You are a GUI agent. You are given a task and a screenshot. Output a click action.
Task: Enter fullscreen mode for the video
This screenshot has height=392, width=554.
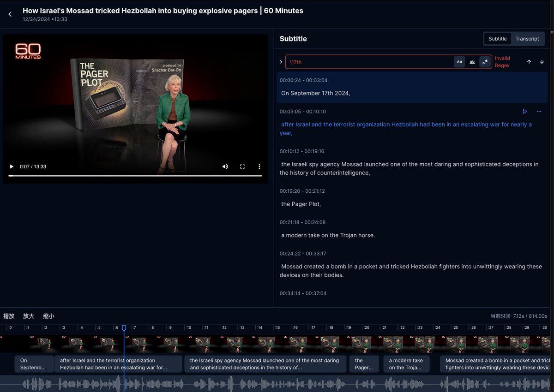coord(242,166)
